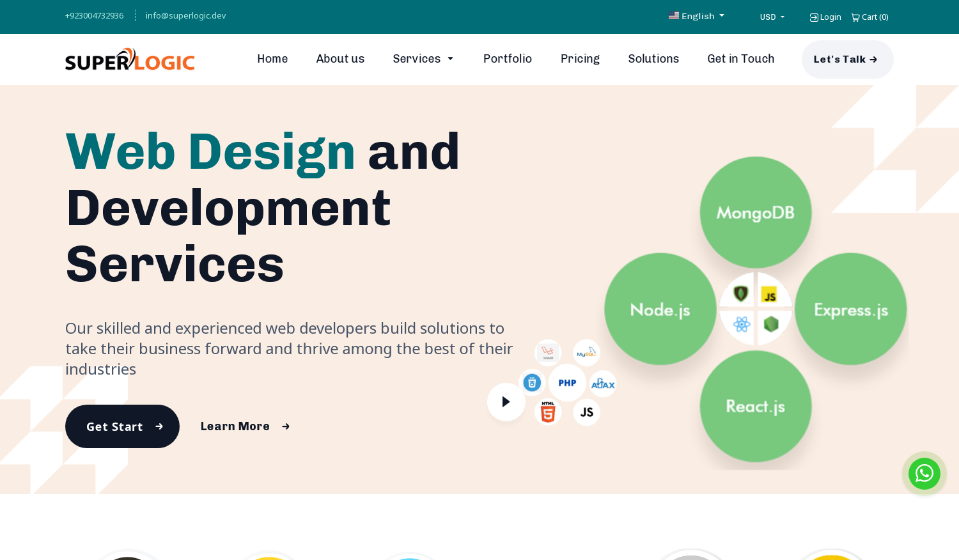959x560 pixels.
Task: Click the info@superlogic.dev email
Action: pos(185,15)
